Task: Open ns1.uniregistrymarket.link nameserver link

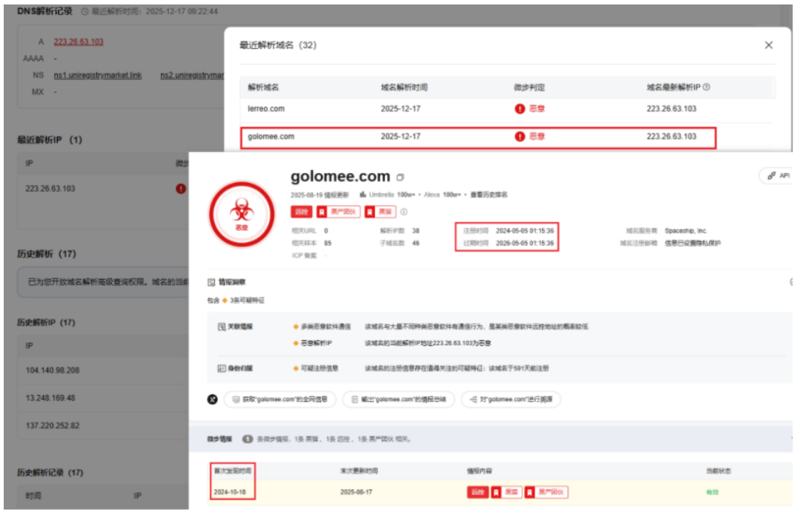Action: (97, 75)
